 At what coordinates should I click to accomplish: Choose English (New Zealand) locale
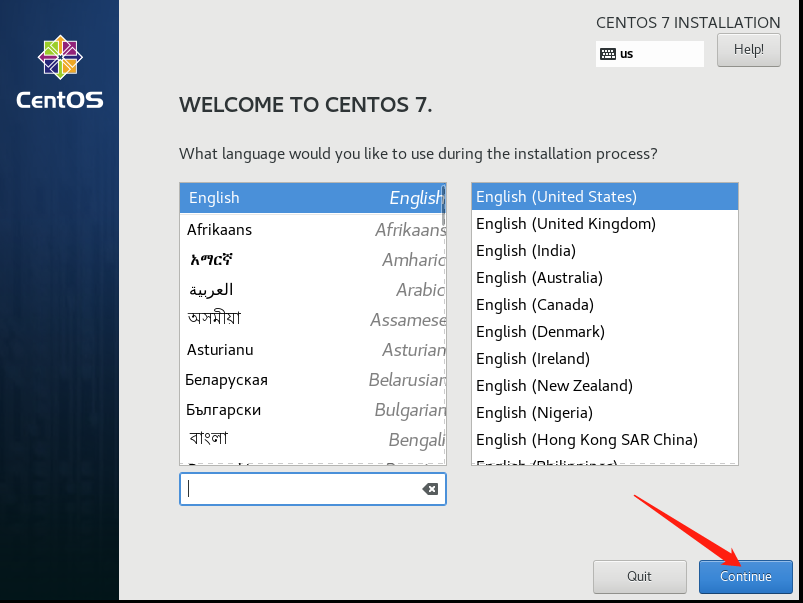pos(553,385)
